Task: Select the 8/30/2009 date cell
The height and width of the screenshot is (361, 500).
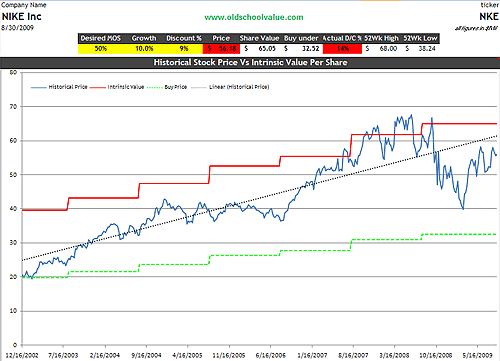Action: pyautogui.click(x=17, y=28)
